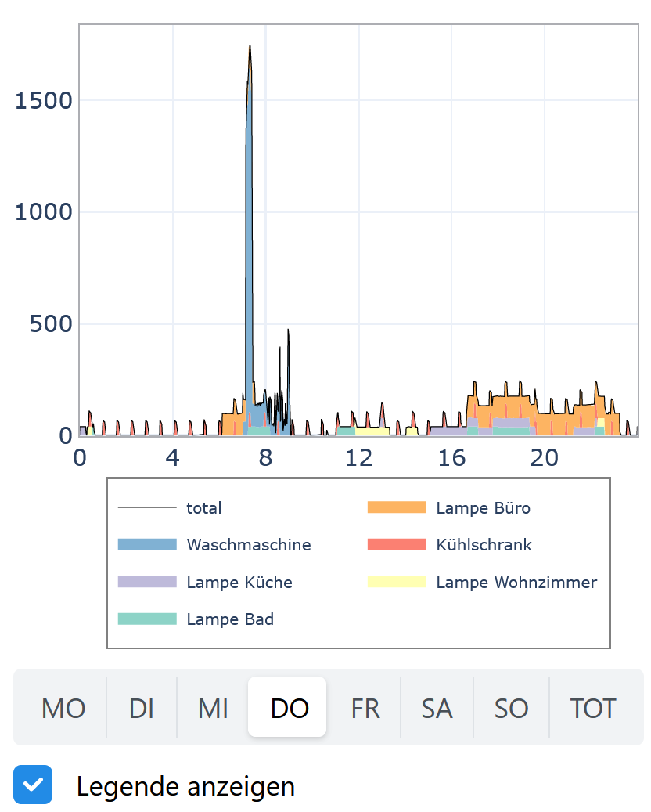Hide the total line legend entry
This screenshot has height=812, width=651.
click(x=170, y=507)
